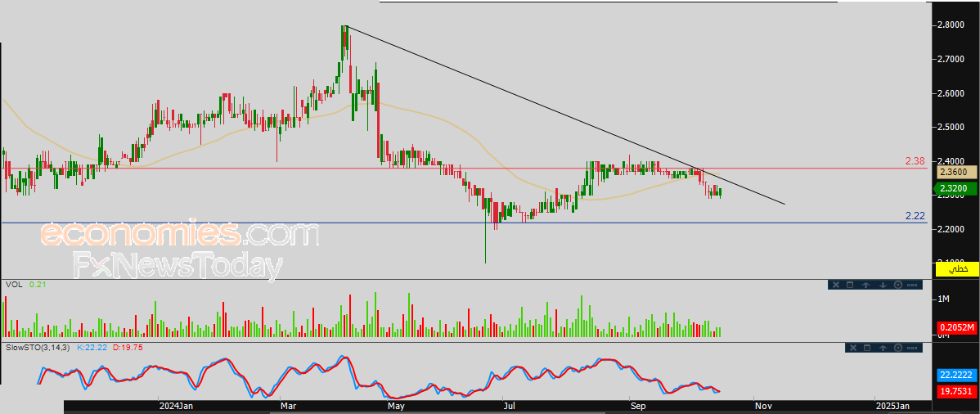The image size is (980, 414).
Task: Move the VOL panel down
Action: (x=882, y=286)
